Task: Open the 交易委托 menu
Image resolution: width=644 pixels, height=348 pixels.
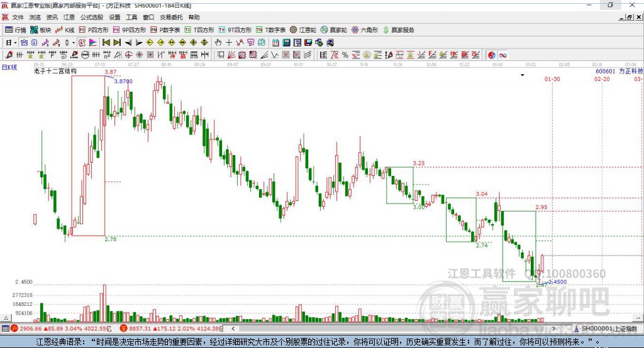Action: click(x=171, y=17)
